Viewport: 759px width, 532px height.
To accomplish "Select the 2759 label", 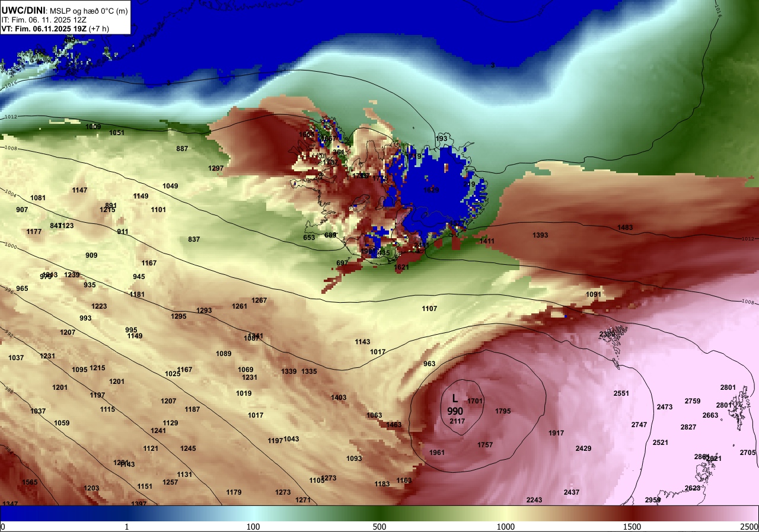I will coord(693,401).
